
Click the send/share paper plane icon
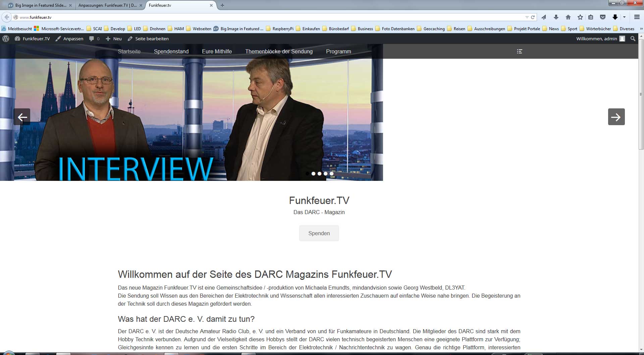[544, 17]
